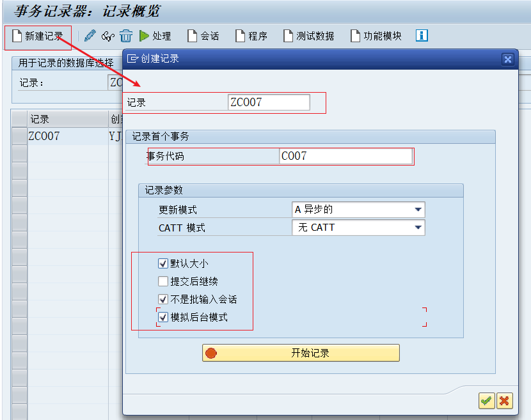Click the pencil edit icon in toolbar
Image resolution: width=531 pixels, height=420 pixels.
90,36
